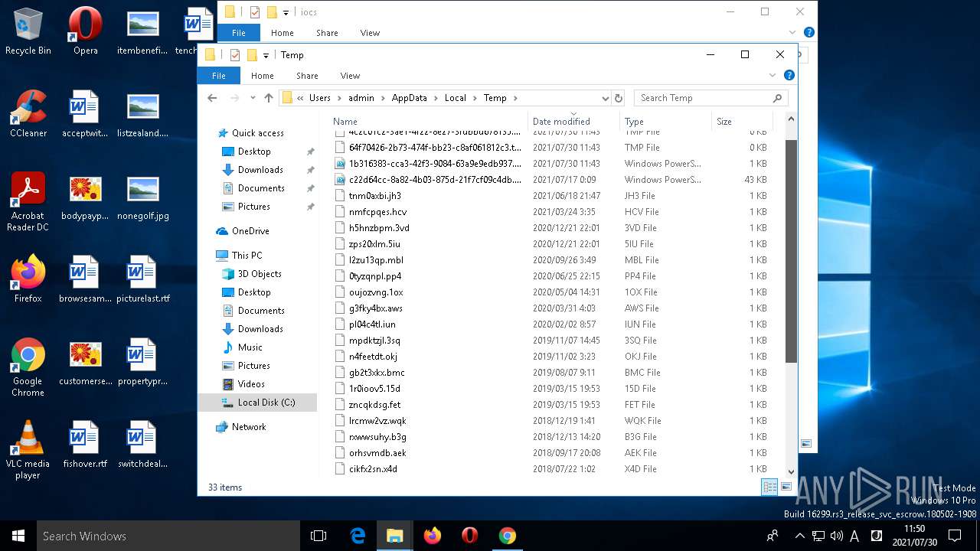This screenshot has height=551, width=980.
Task: Select the switchdeal desktop document
Action: coord(142,444)
